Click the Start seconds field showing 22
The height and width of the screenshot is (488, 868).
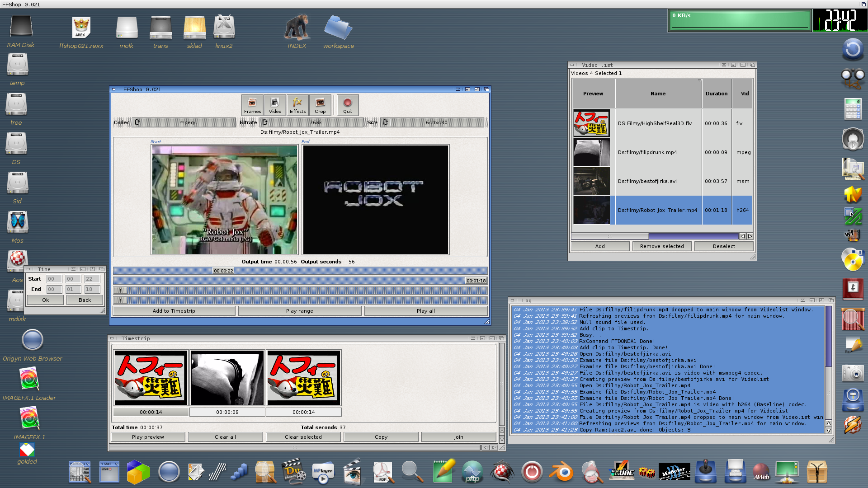tap(92, 279)
